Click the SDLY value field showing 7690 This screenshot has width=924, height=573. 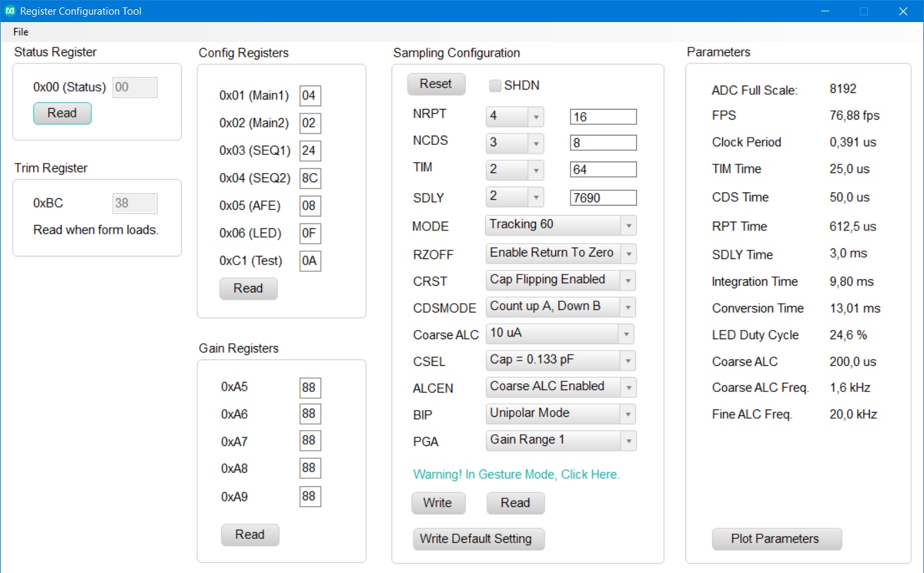click(x=603, y=198)
